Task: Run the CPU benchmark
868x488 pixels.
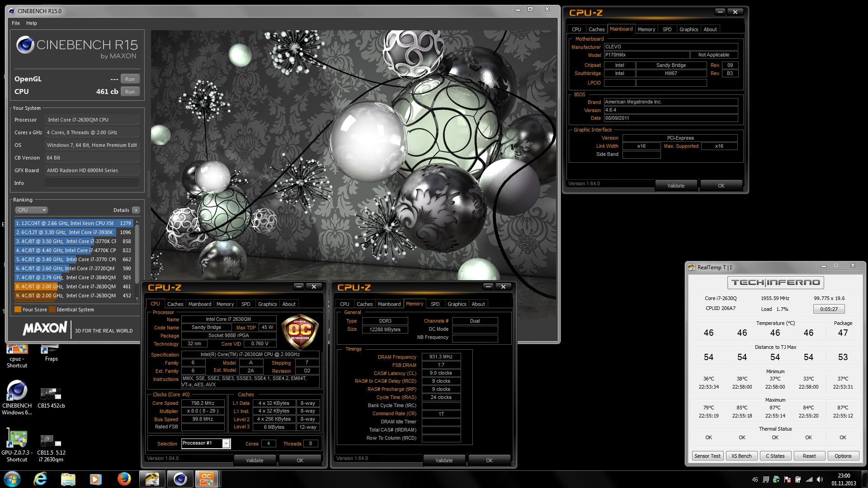Action: pyautogui.click(x=130, y=92)
